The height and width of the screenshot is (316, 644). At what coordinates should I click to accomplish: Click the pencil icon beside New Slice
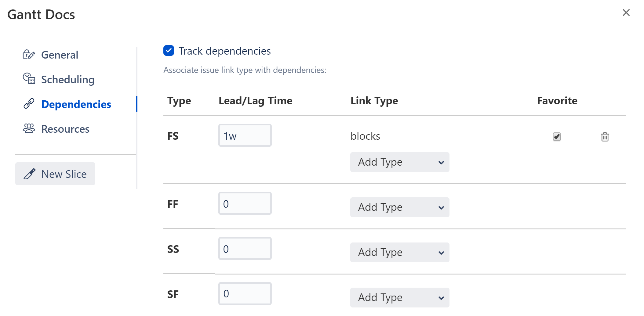pyautogui.click(x=30, y=174)
